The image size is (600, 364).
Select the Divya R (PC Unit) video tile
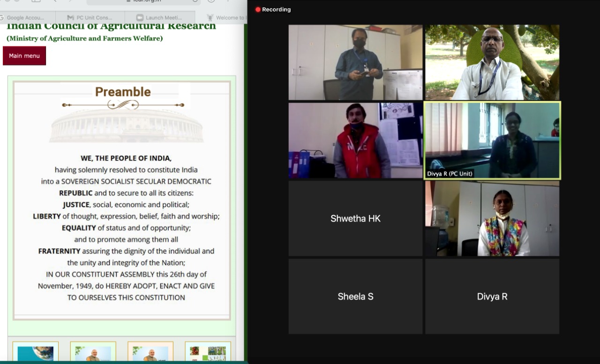point(492,140)
